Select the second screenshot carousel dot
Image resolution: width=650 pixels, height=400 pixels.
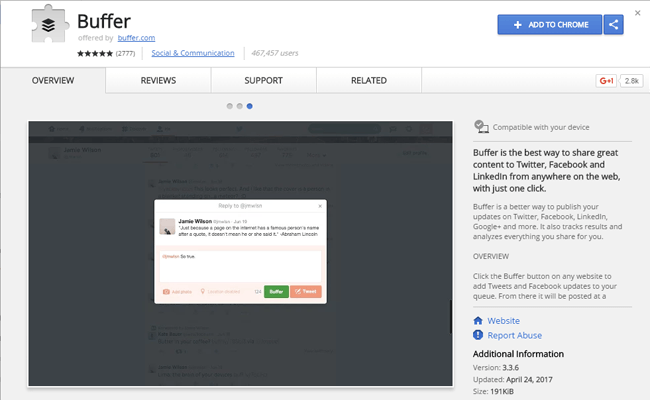[x=240, y=106]
